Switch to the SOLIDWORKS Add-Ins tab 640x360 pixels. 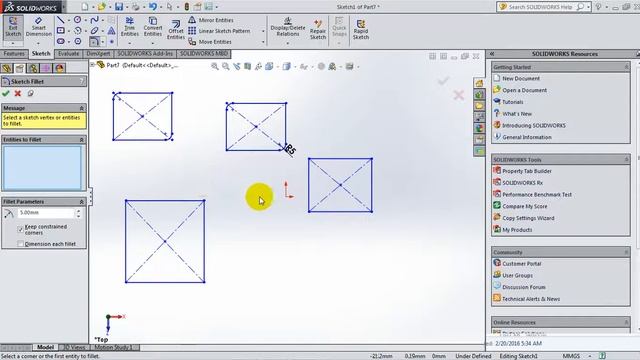click(145, 53)
